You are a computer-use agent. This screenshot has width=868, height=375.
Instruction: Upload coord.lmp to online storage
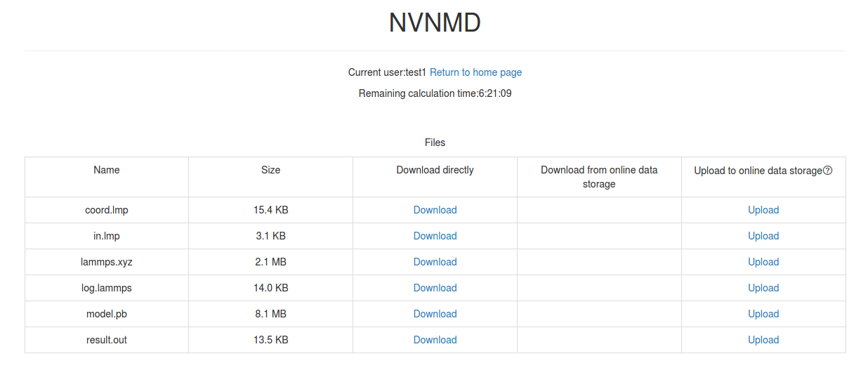point(763,210)
